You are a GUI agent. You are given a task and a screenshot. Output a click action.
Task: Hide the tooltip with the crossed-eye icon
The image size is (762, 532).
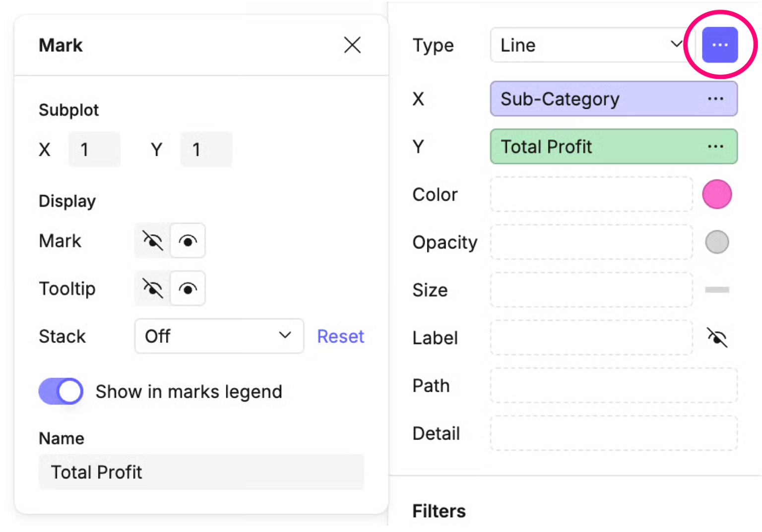click(153, 289)
